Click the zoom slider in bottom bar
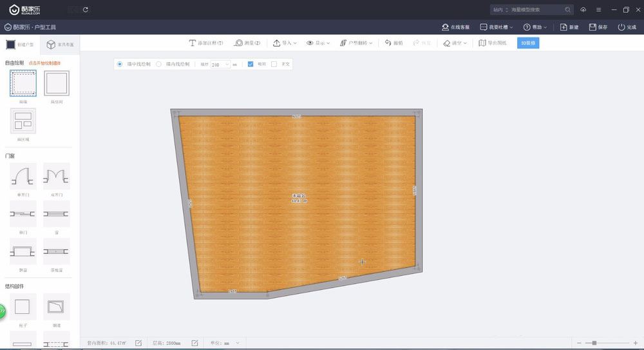 tap(594, 343)
